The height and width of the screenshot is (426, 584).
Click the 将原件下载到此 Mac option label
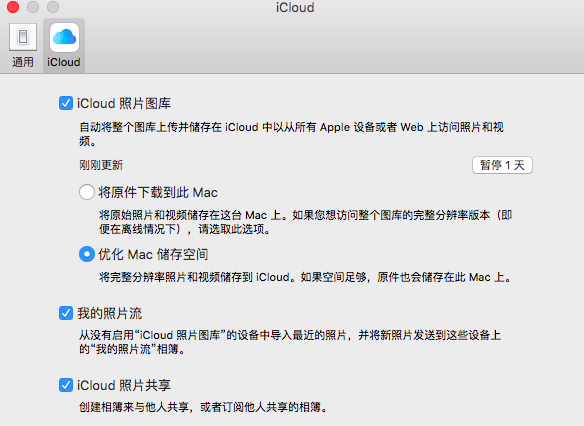tap(158, 192)
